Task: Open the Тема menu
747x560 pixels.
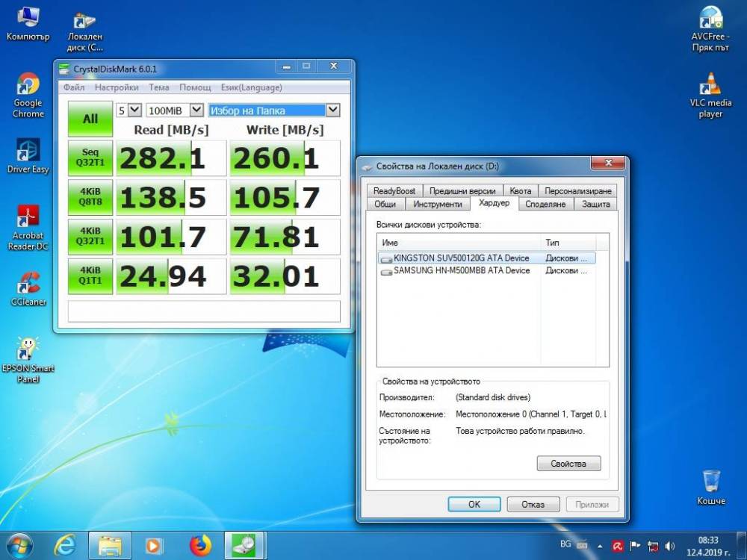Action: point(158,87)
